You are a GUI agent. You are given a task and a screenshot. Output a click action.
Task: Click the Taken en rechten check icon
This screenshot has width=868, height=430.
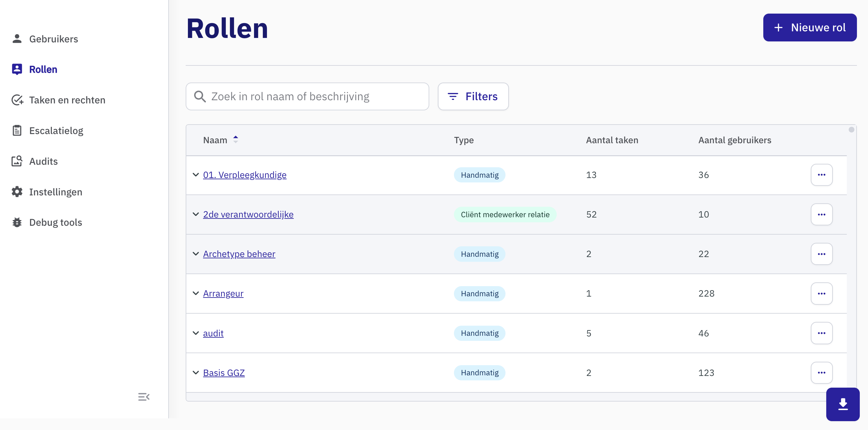coord(17,100)
